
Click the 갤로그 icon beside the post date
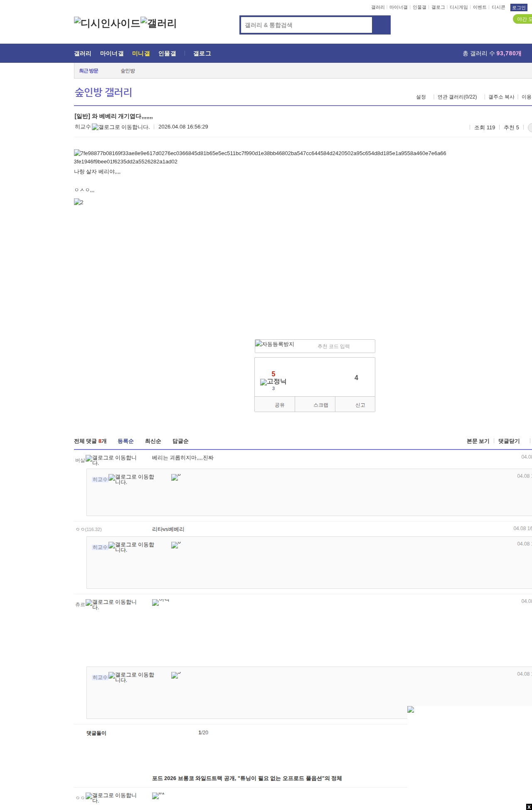point(121,127)
